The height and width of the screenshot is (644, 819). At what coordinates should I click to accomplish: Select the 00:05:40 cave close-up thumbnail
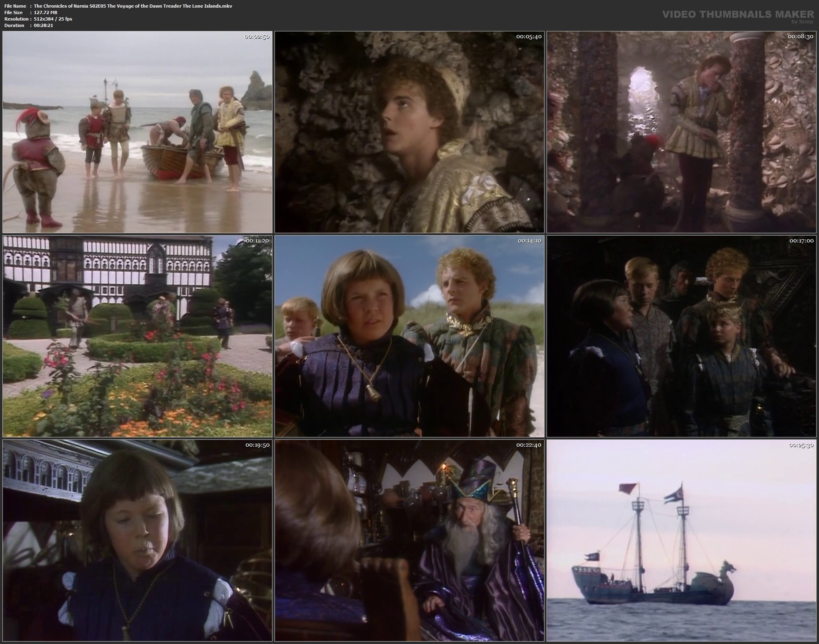tap(409, 132)
